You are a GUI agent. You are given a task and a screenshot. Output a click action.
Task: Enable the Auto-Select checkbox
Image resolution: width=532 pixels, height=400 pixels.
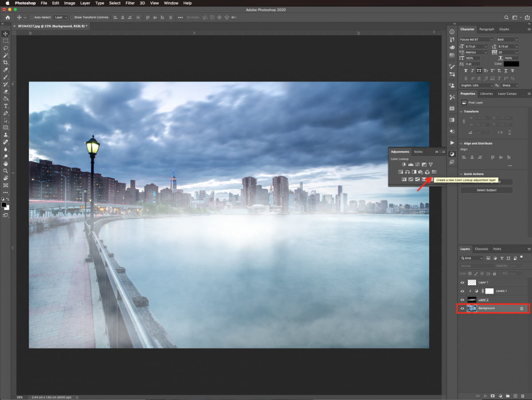(x=32, y=17)
